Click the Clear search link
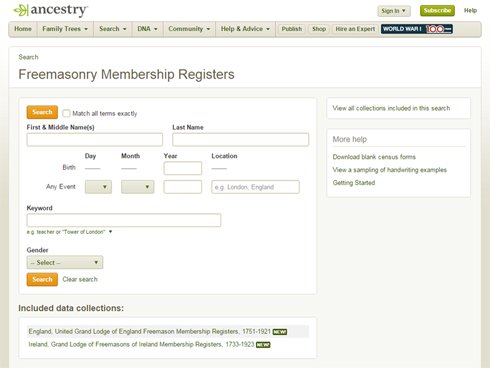The image size is (490, 368). click(x=80, y=279)
